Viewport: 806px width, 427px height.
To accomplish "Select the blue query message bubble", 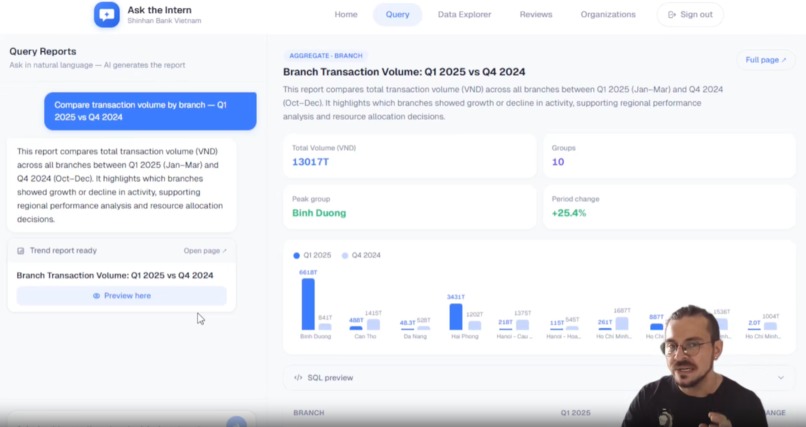I will tap(150, 111).
